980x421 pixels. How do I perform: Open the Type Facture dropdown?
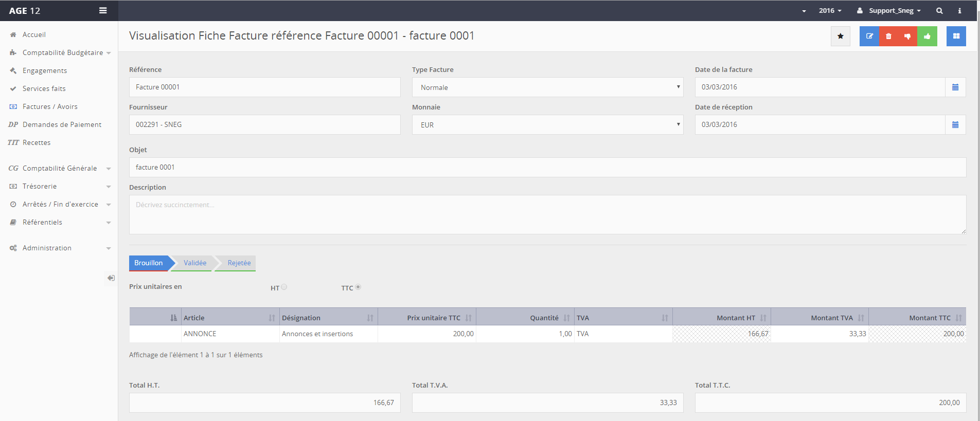547,87
